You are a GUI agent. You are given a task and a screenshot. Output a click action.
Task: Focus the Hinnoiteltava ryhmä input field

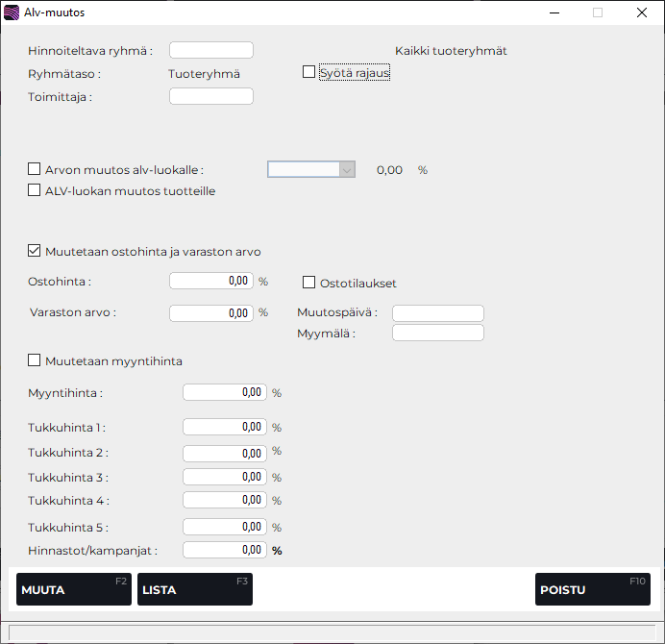[210, 51]
